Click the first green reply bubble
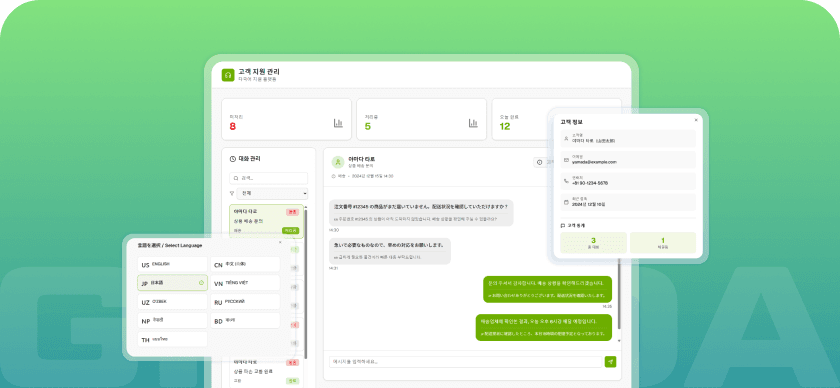840x388 pixels. click(548, 289)
